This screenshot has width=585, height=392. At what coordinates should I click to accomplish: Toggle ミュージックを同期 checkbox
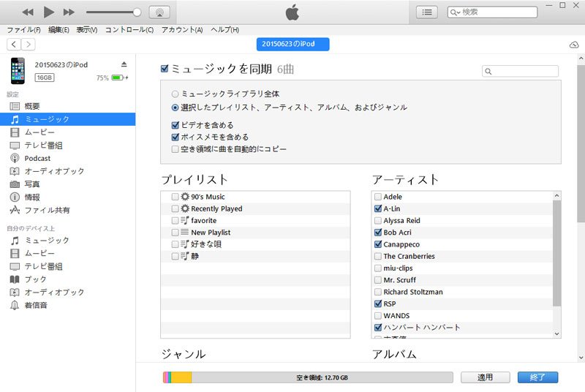pos(165,69)
